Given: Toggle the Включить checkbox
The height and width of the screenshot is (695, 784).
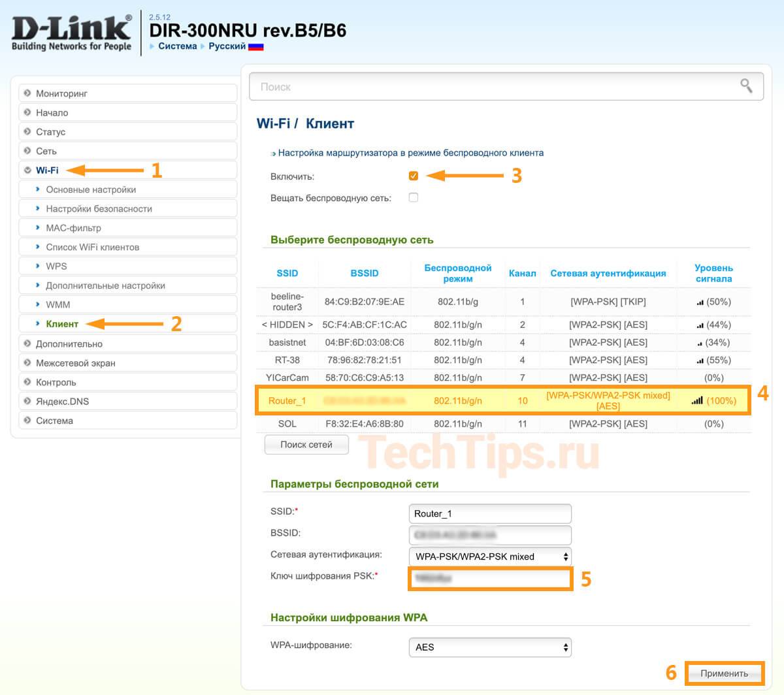Looking at the screenshot, I should click(x=414, y=176).
